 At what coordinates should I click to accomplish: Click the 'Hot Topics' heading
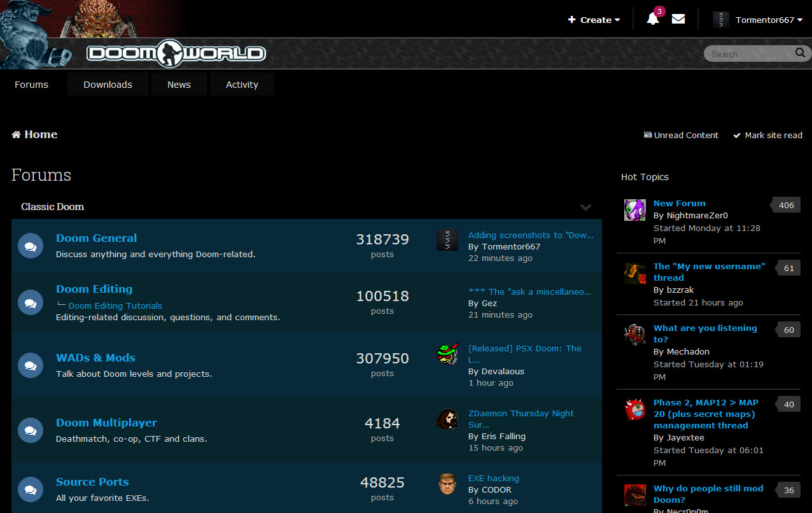pyautogui.click(x=645, y=177)
